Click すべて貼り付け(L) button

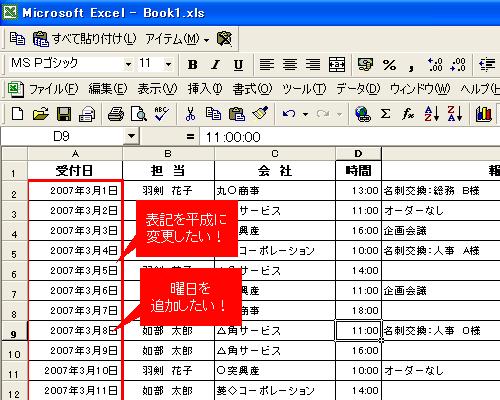pos(85,39)
